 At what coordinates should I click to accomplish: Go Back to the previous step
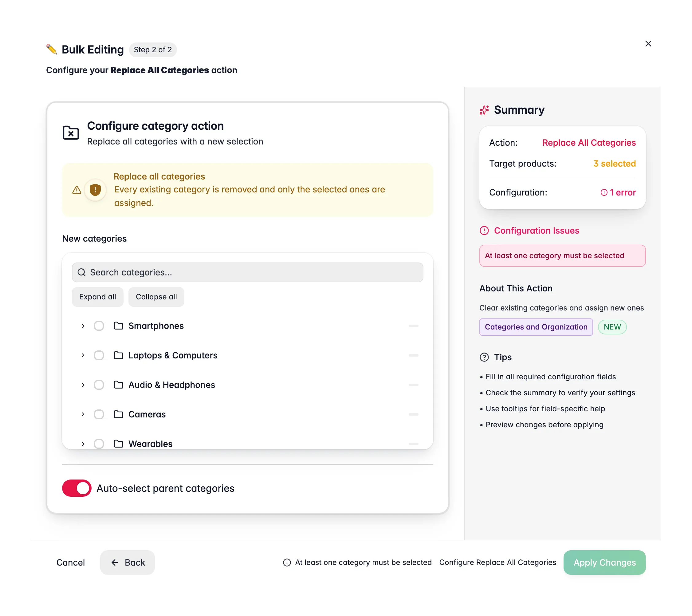[127, 563]
